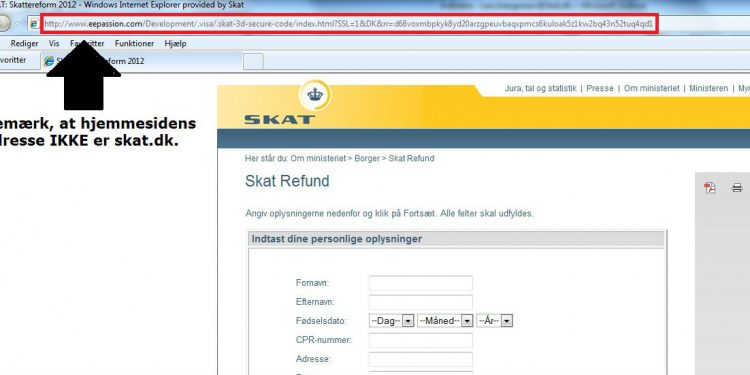The width and height of the screenshot is (750, 375).
Task: Open the Funktioner menu
Action: (x=134, y=44)
